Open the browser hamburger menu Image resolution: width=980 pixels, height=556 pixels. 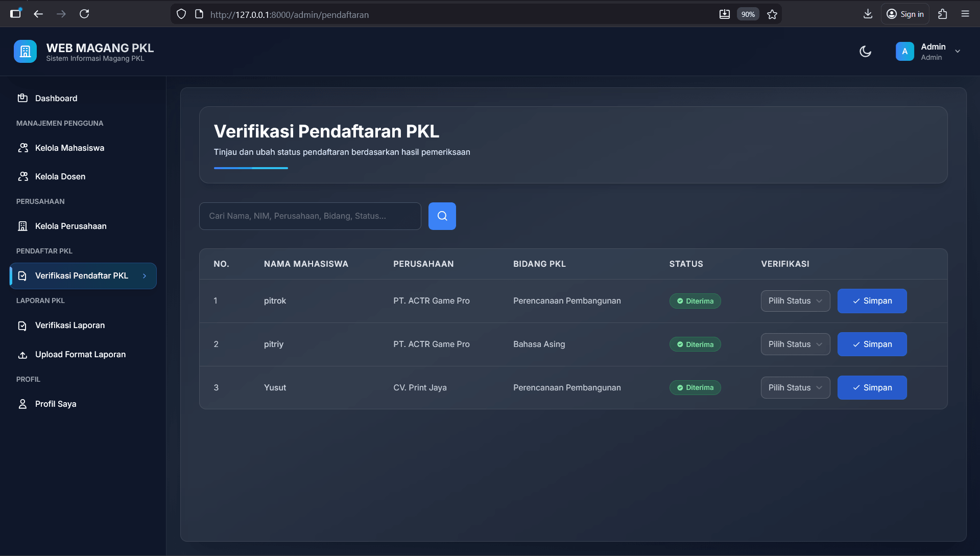point(965,14)
